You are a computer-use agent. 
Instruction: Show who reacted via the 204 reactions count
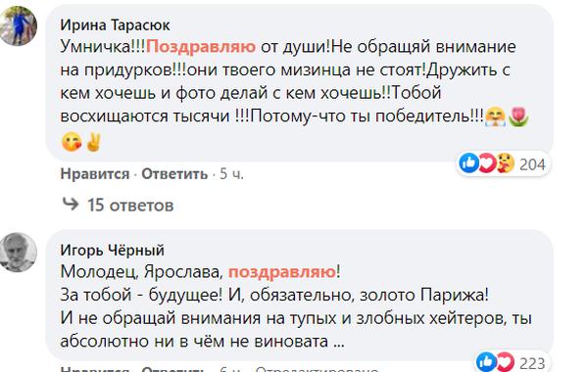click(x=532, y=164)
